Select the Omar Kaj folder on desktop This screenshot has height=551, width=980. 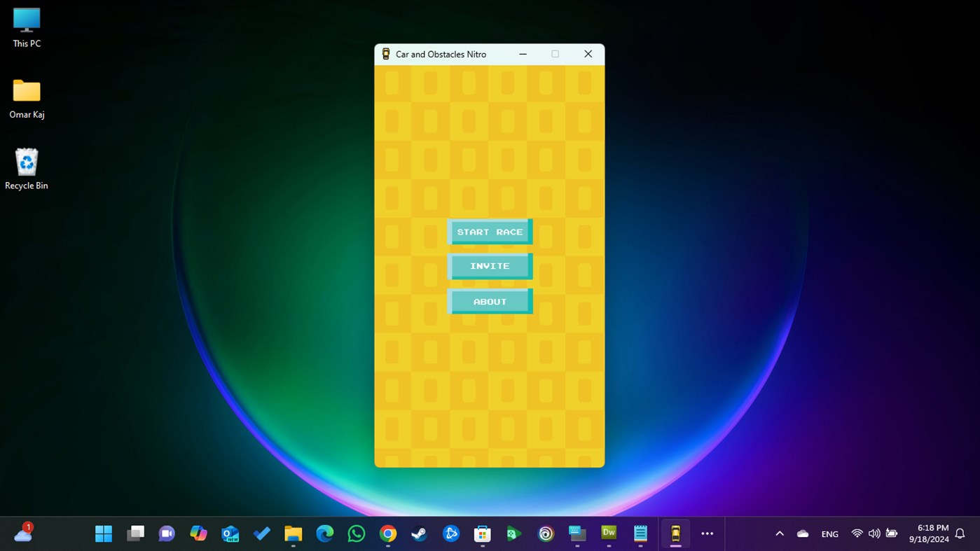[27, 99]
